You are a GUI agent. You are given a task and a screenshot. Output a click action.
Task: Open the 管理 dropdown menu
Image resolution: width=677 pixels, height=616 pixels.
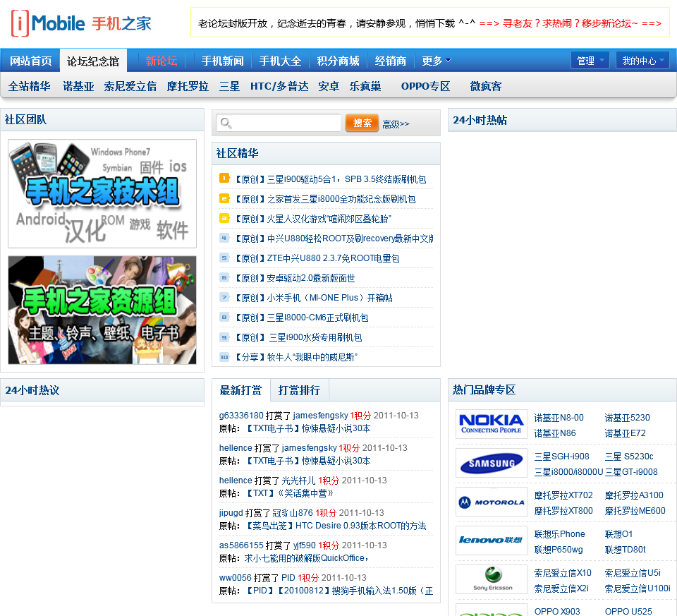coord(590,61)
